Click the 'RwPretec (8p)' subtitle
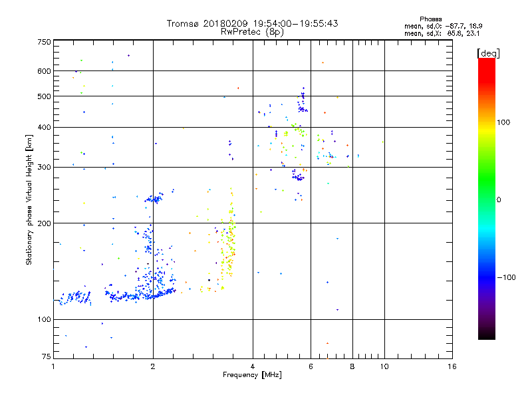This screenshot has width=532, height=399. [x=252, y=32]
